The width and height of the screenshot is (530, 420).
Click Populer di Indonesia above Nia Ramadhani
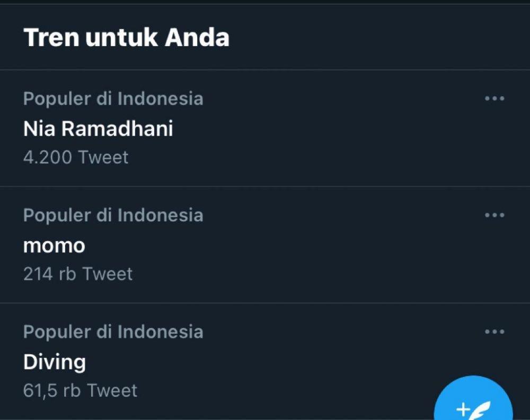point(113,99)
